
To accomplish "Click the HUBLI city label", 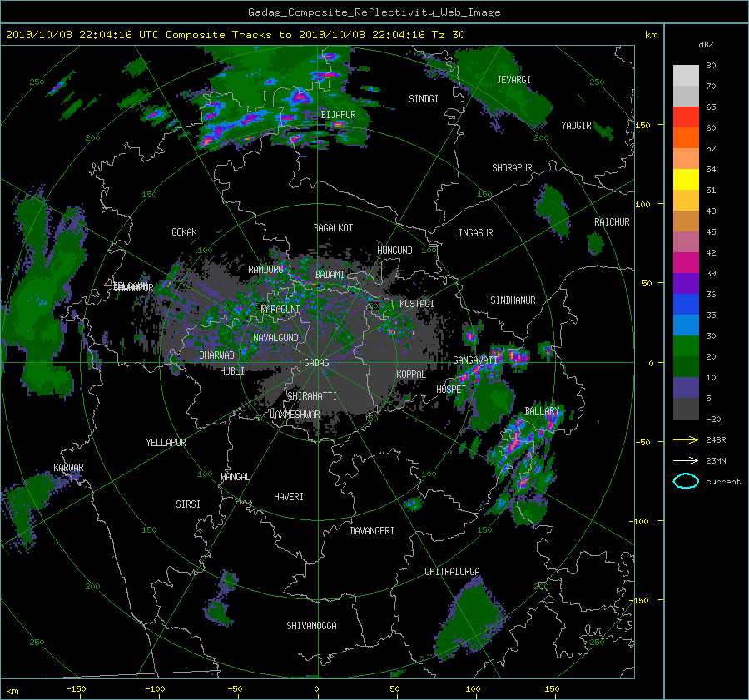I will (x=232, y=371).
